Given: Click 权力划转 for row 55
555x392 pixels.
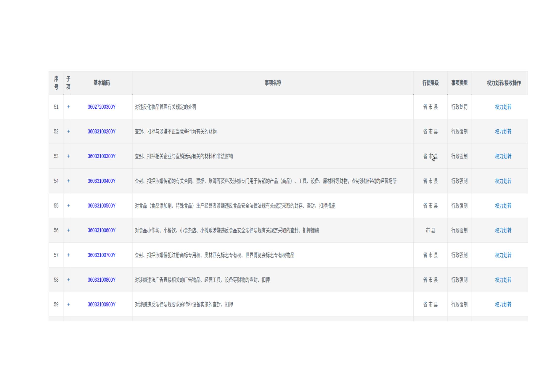Looking at the screenshot, I should tap(503, 206).
